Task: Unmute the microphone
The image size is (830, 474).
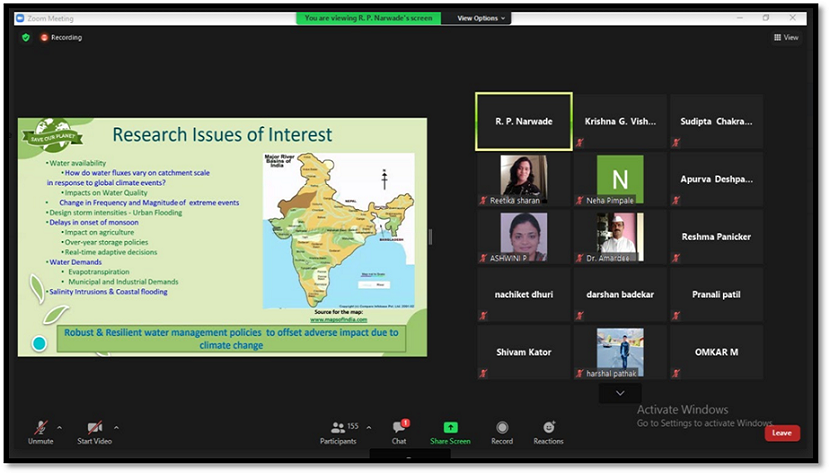Action: [x=40, y=430]
